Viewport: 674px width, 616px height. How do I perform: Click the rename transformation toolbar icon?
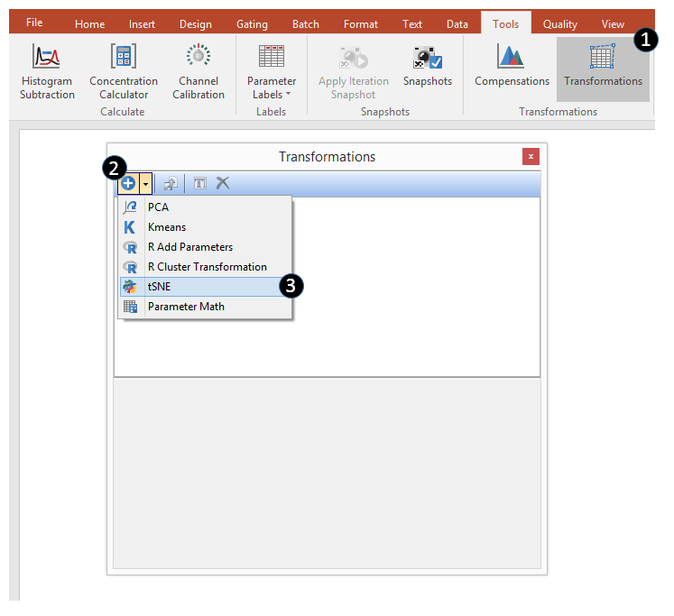pos(200,183)
